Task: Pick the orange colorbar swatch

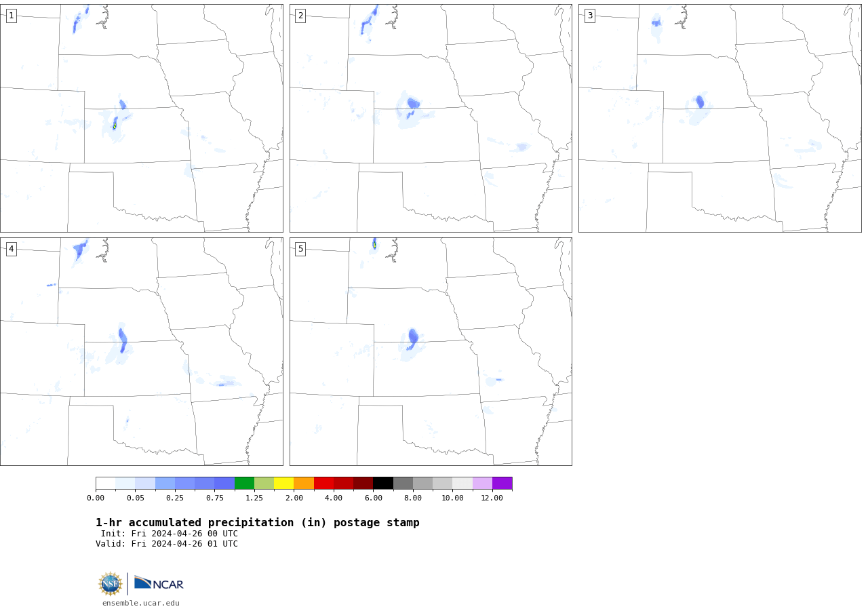Action: point(304,484)
